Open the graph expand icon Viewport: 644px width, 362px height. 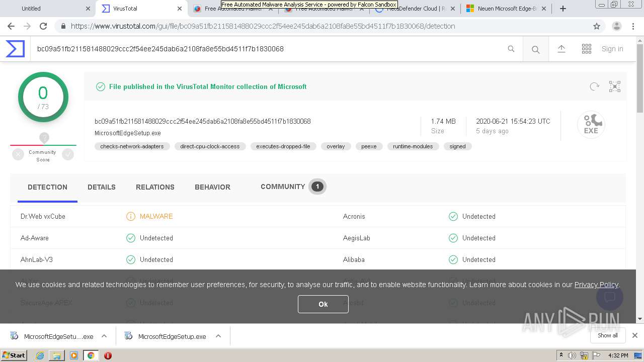615,86
